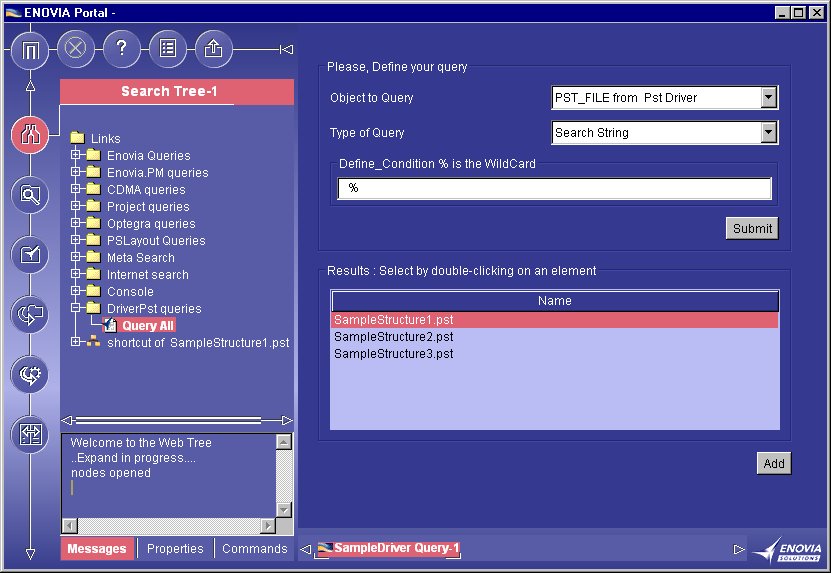Image resolution: width=831 pixels, height=573 pixels.
Task: Click messages horizontal scrollbar left arrow
Action: (x=69, y=526)
